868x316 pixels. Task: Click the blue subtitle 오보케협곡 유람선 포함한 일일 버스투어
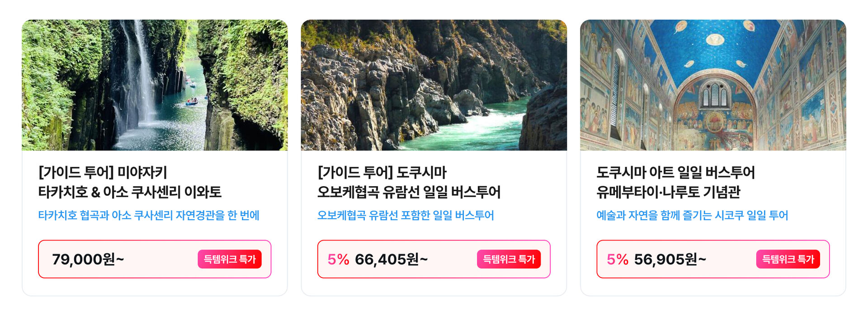click(x=406, y=215)
